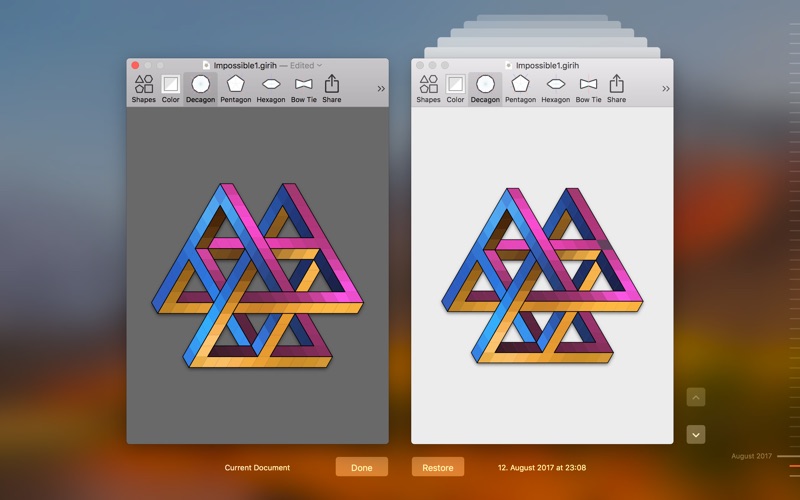
Task: Select the Pentagon tool in the right window
Action: (520, 88)
